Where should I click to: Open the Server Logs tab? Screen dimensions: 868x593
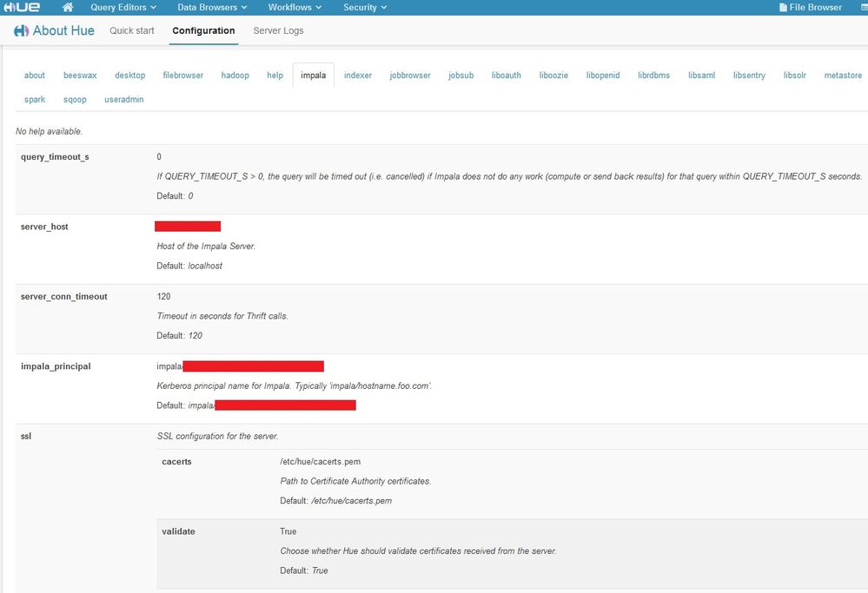[x=278, y=30]
